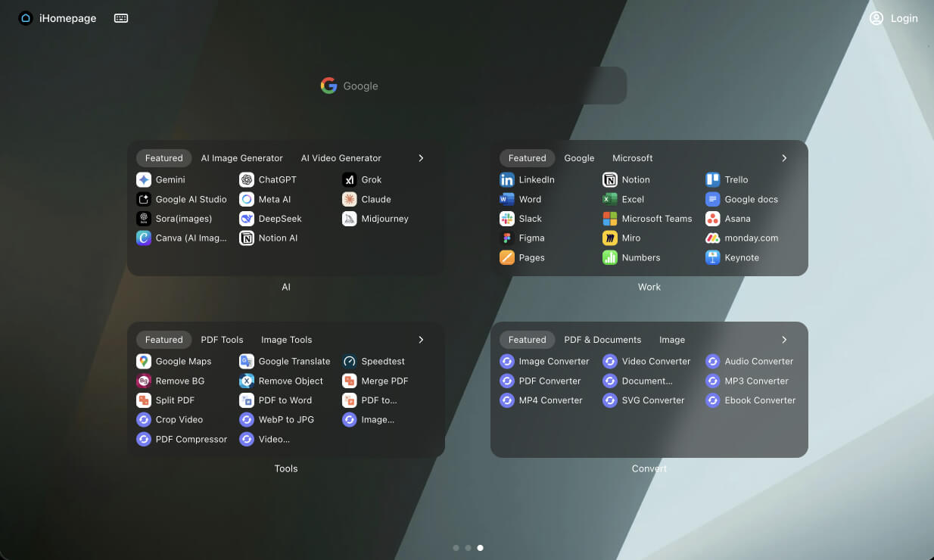Click the Google Maps icon
The width and height of the screenshot is (934, 560).
(144, 362)
